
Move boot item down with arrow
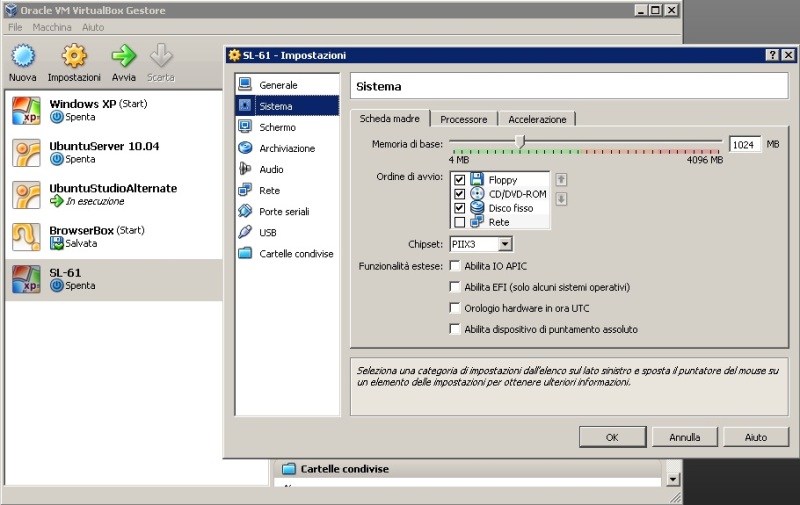coord(561,199)
